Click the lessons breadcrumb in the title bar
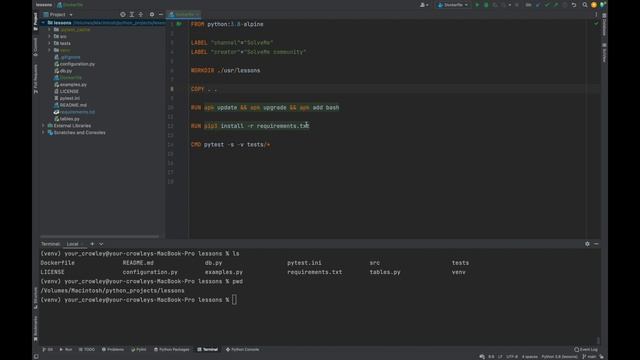Screen dimensions: 640x360 (44, 5)
